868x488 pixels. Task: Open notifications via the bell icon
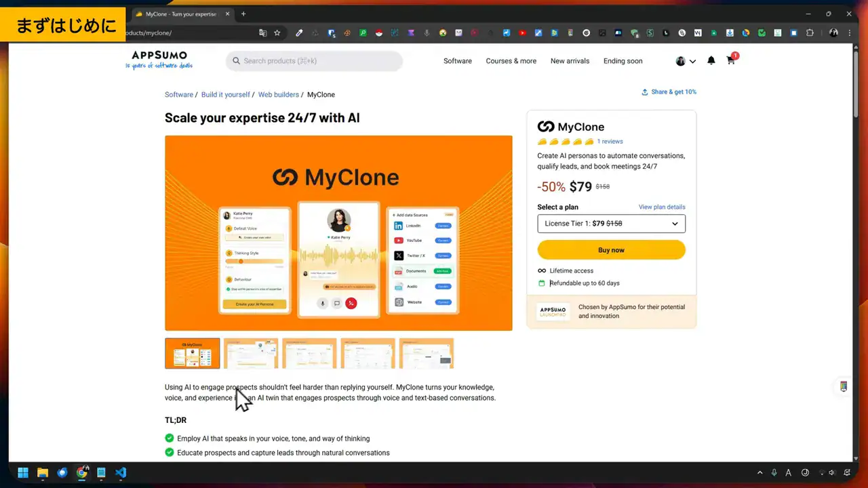(711, 60)
